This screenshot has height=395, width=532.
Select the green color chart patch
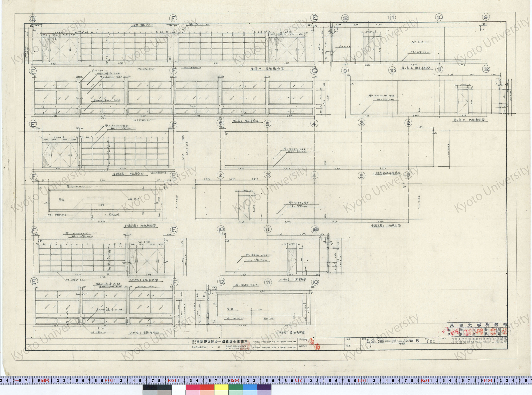pos(236,387)
